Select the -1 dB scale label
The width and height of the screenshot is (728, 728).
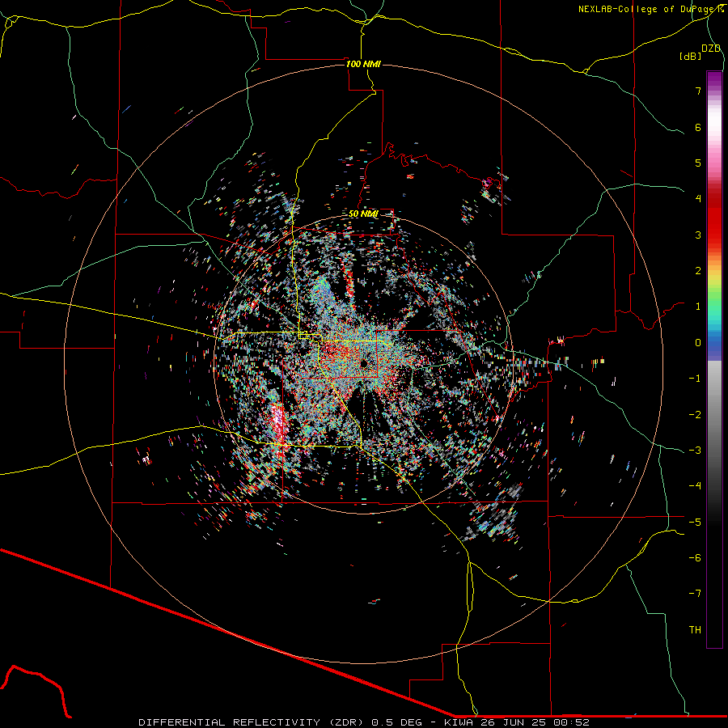[695, 379]
